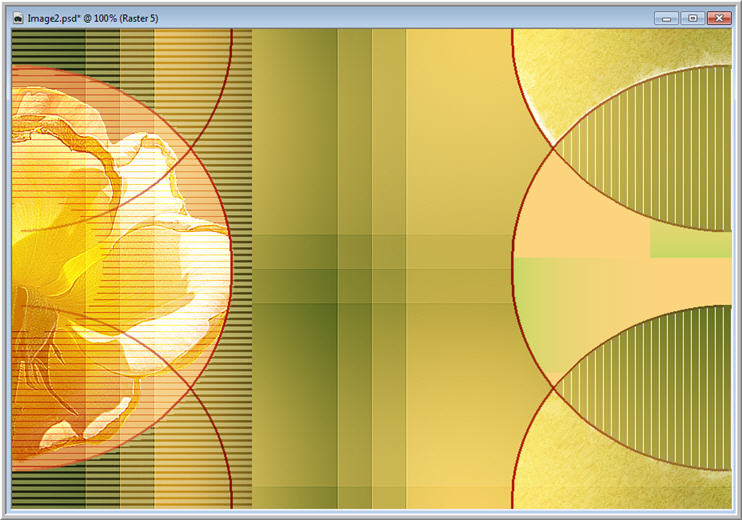Maximize the Image2.psd window

(693, 18)
